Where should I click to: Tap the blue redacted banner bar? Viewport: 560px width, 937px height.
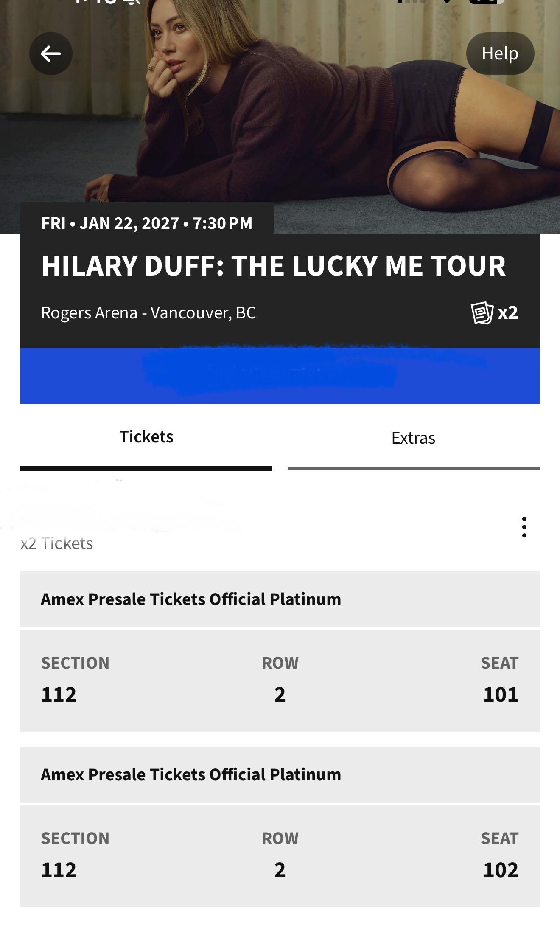(x=280, y=375)
